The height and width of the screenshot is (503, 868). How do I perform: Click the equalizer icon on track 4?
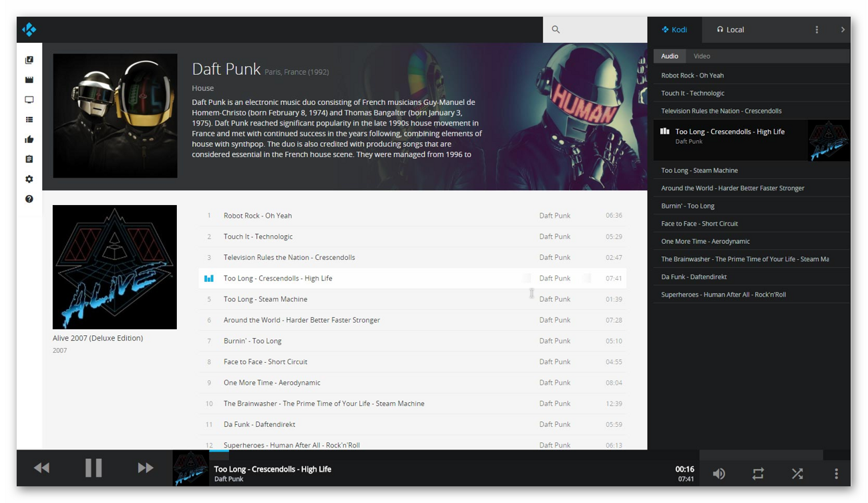coord(209,278)
